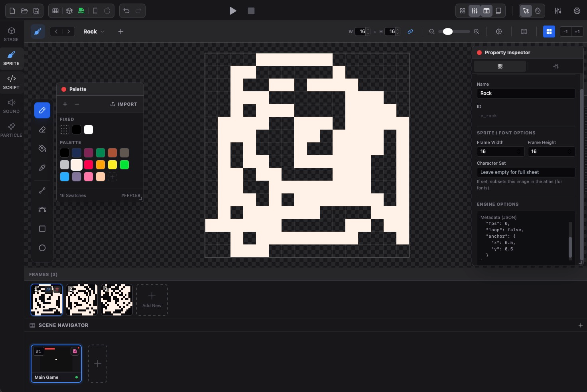
Task: Choose the rectangle shape tool
Action: [x=42, y=229]
